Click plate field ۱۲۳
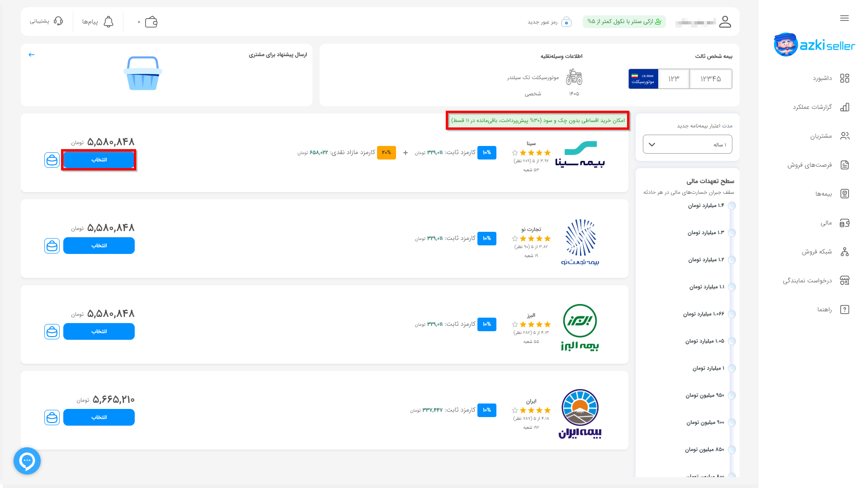Image resolution: width=868 pixels, height=488 pixels. point(674,79)
